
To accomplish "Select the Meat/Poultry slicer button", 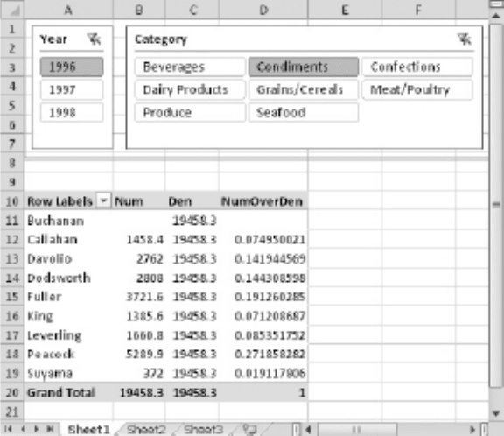I will (x=417, y=89).
